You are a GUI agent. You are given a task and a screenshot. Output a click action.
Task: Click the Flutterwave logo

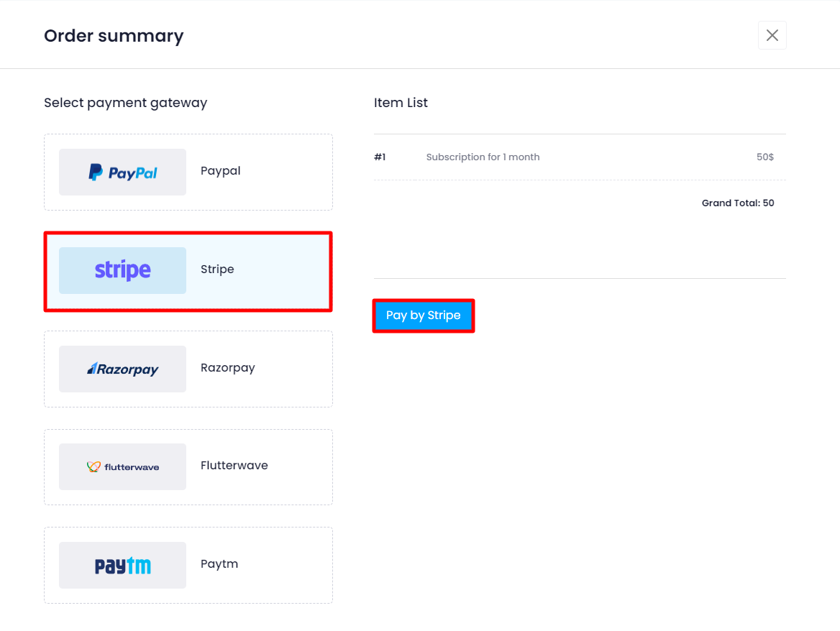click(x=122, y=467)
